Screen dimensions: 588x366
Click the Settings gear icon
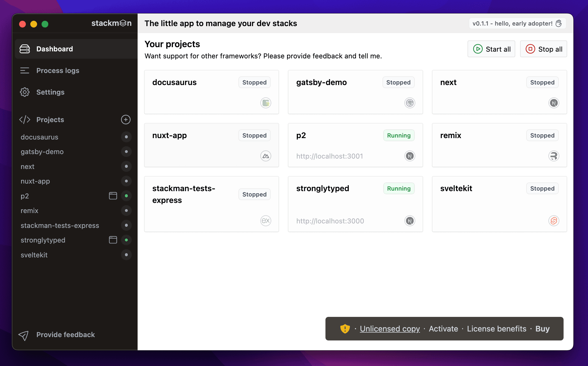click(25, 92)
